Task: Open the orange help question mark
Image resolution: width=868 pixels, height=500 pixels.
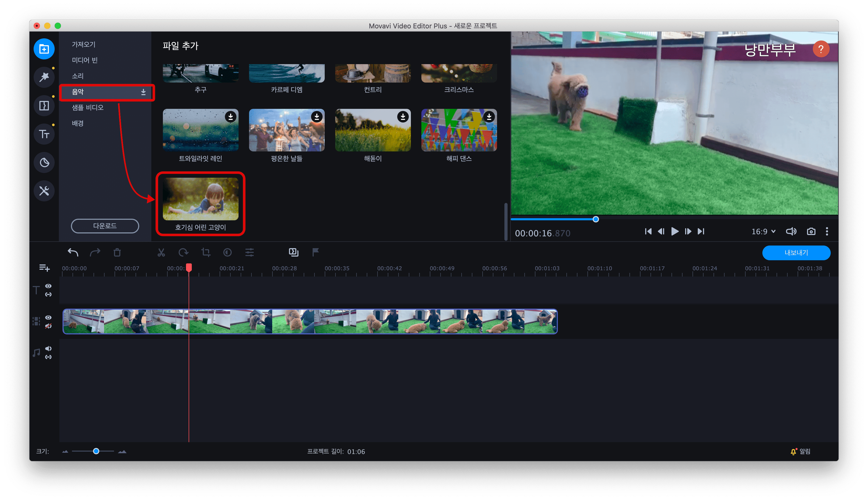Action: (x=821, y=49)
